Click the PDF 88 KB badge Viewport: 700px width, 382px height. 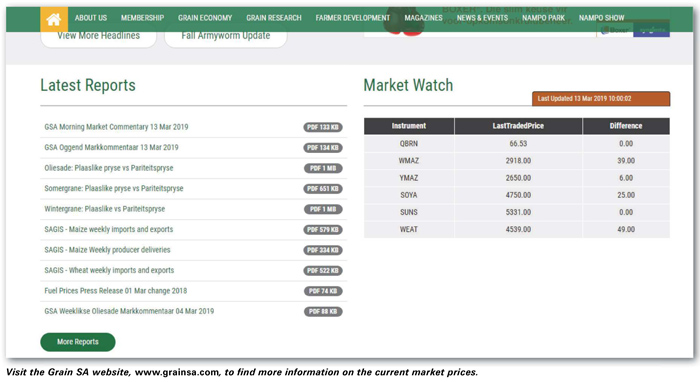(323, 312)
